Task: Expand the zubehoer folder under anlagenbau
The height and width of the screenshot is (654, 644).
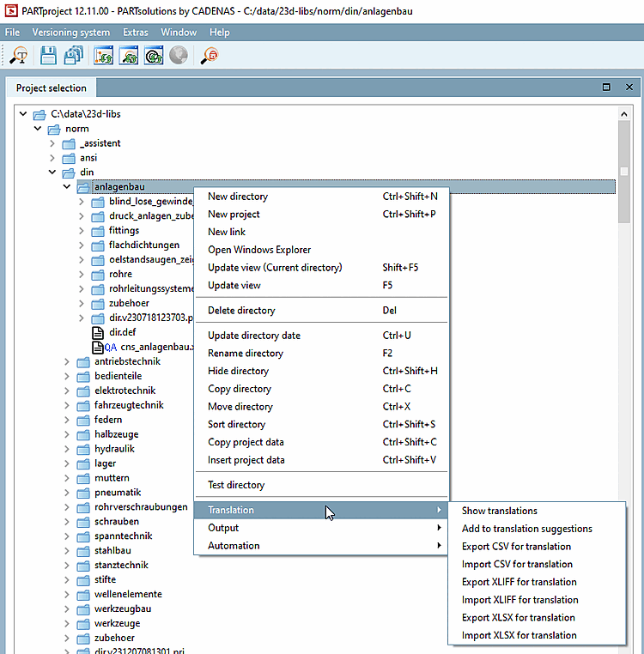Action: pos(82,303)
